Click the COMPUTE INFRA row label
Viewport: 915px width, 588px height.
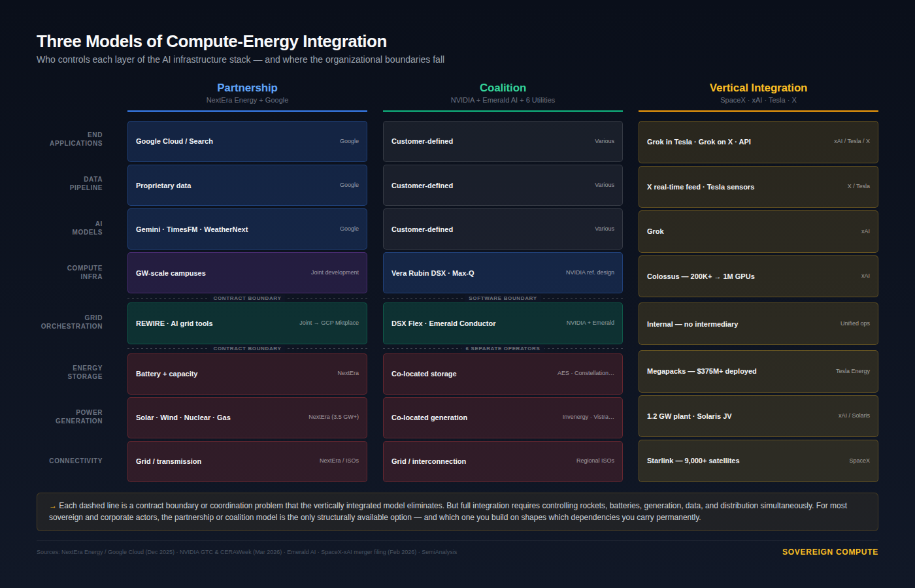click(x=84, y=272)
